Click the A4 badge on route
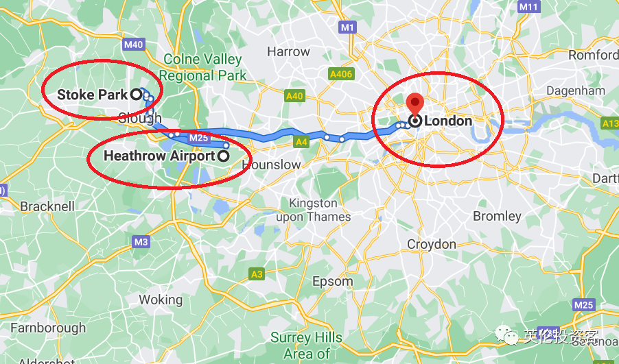The height and width of the screenshot is (364, 619). [301, 142]
